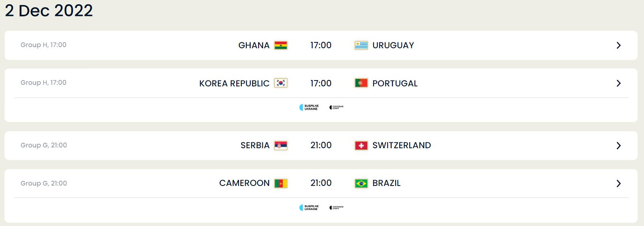Screen dimensions: 644x226
Task: Click the Cameroon flag icon
Action: click(281, 183)
